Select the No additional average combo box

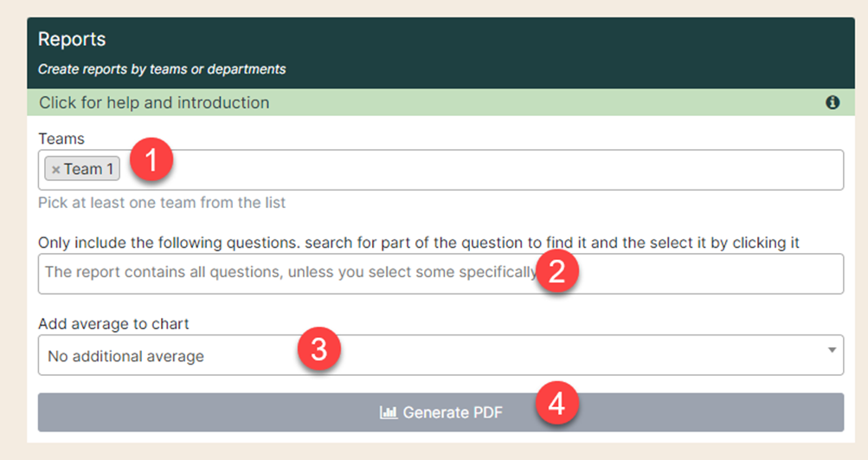440,355
